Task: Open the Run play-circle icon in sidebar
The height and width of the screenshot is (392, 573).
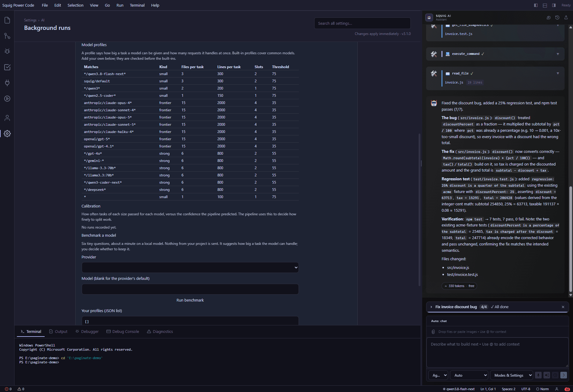Action: pyautogui.click(x=7, y=98)
